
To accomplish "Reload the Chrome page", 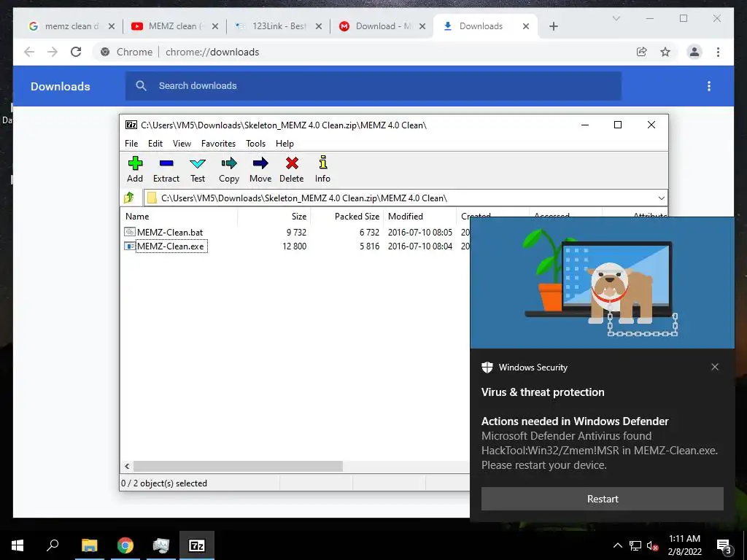I will tap(76, 52).
